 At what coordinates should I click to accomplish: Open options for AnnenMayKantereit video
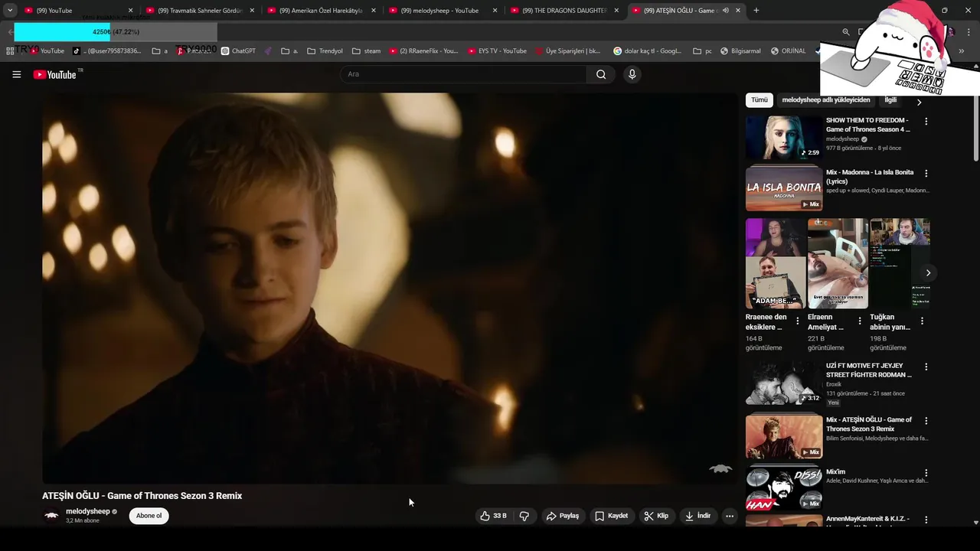click(x=926, y=520)
